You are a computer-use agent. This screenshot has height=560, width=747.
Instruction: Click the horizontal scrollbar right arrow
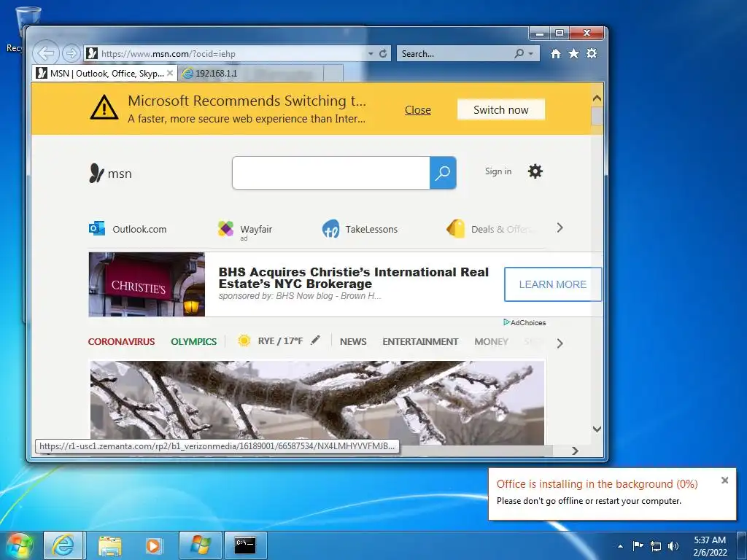575,451
